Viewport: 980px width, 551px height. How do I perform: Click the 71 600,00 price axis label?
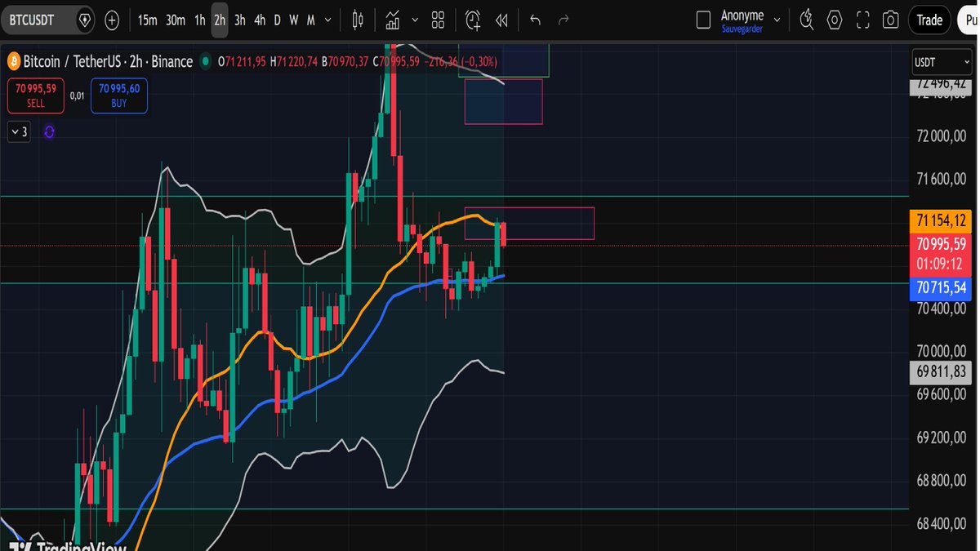click(x=942, y=179)
